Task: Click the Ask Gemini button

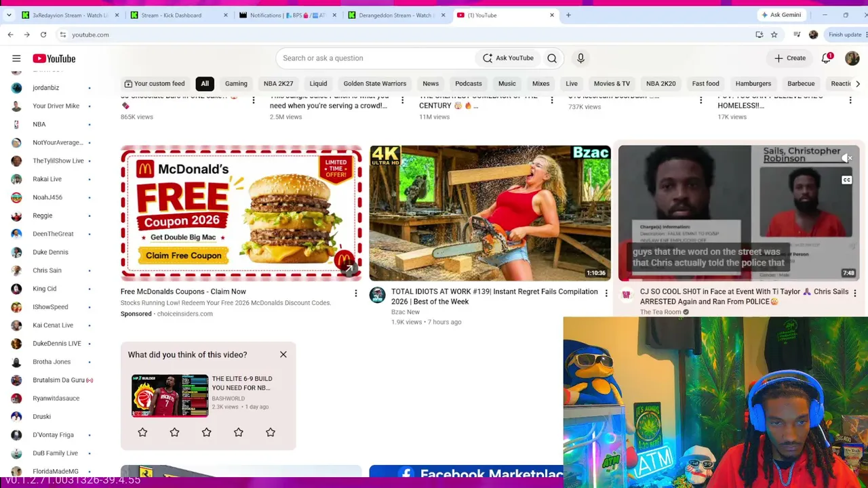Action: 781,15
